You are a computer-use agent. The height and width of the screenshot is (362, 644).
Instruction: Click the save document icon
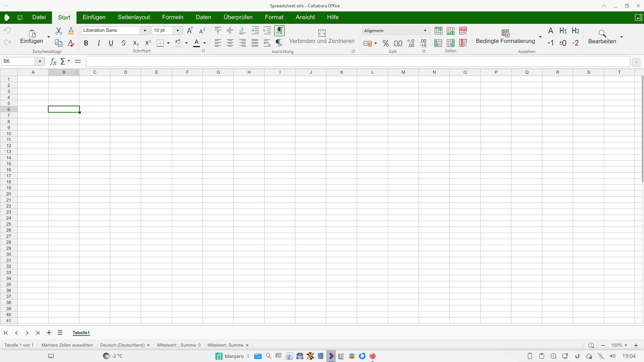click(20, 17)
